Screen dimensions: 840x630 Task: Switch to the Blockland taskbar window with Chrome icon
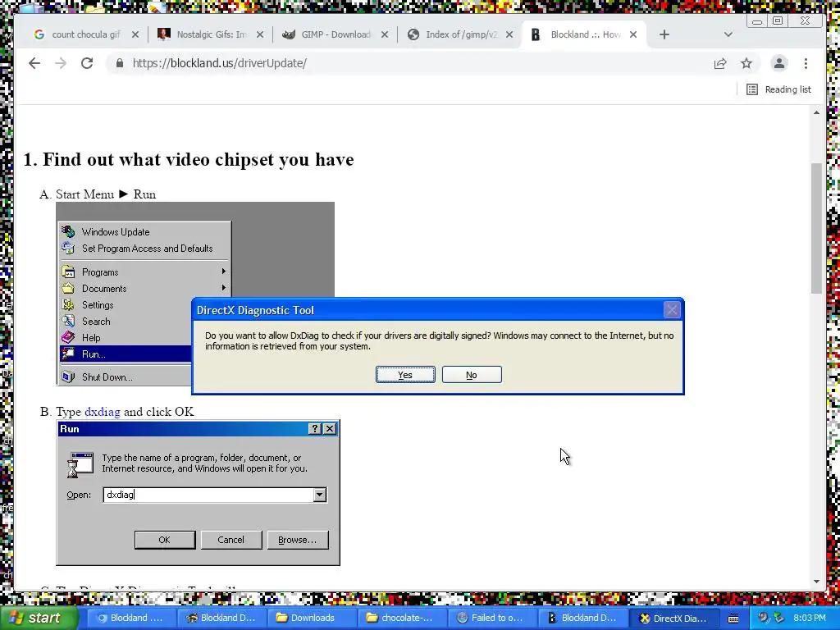point(130,618)
